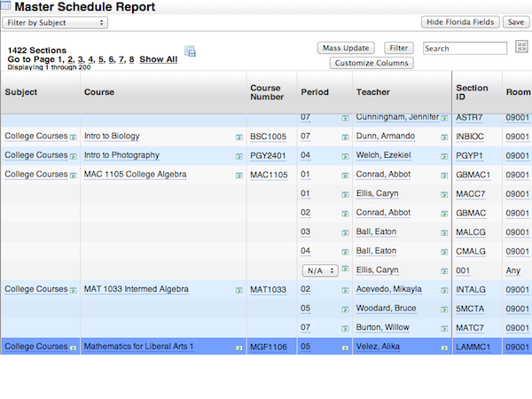532x399 pixels.
Task: Click green arrow icon beside Intro to Biology
Action: pyautogui.click(x=239, y=137)
